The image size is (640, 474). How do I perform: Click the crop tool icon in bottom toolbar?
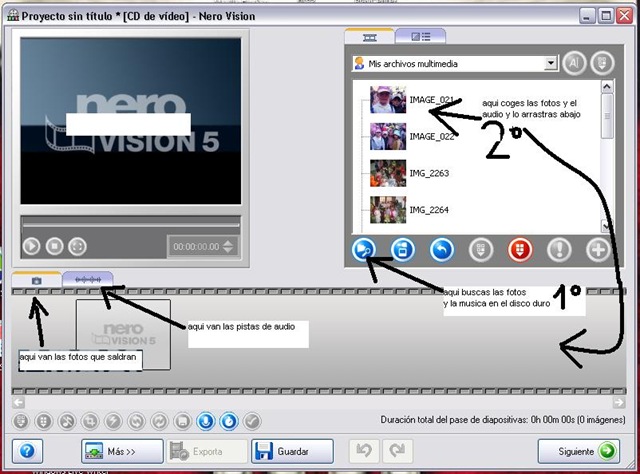click(90, 421)
